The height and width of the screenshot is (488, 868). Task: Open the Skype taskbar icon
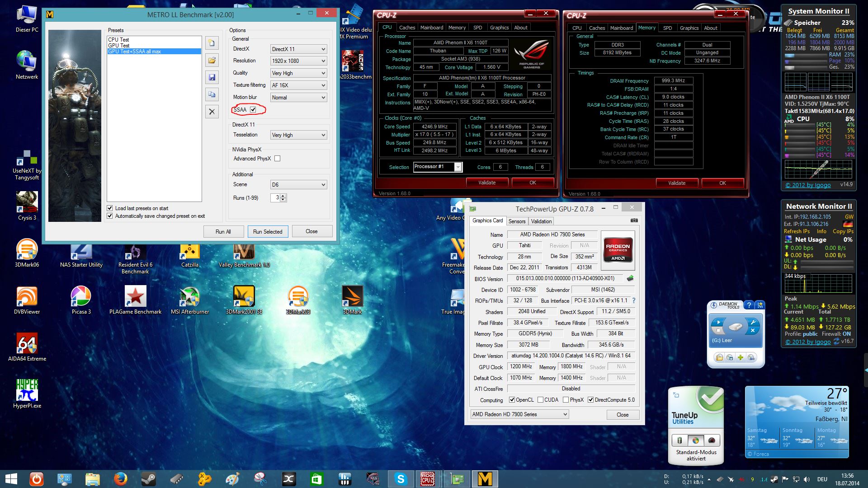[401, 479]
